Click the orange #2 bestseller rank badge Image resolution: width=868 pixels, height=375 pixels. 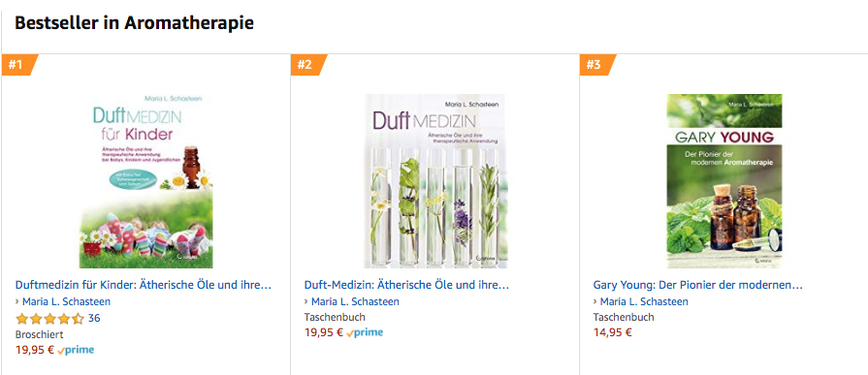pyautogui.click(x=308, y=65)
